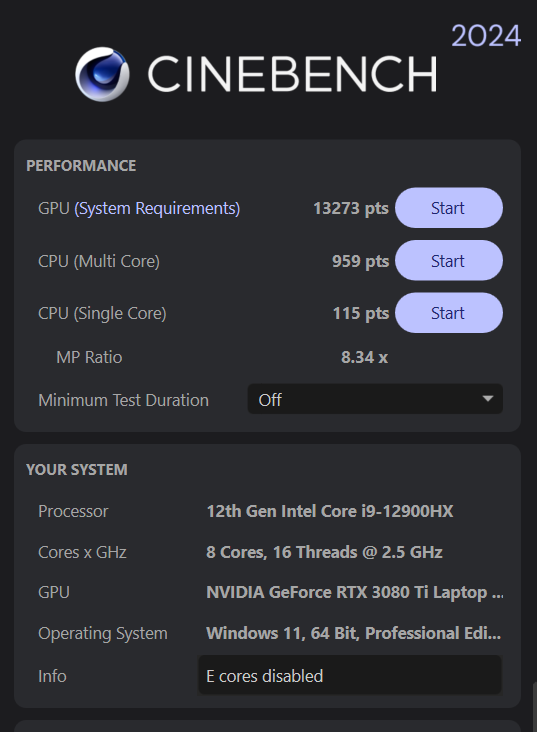
Task: Click the Info field with E cores disabled
Action: (x=350, y=675)
